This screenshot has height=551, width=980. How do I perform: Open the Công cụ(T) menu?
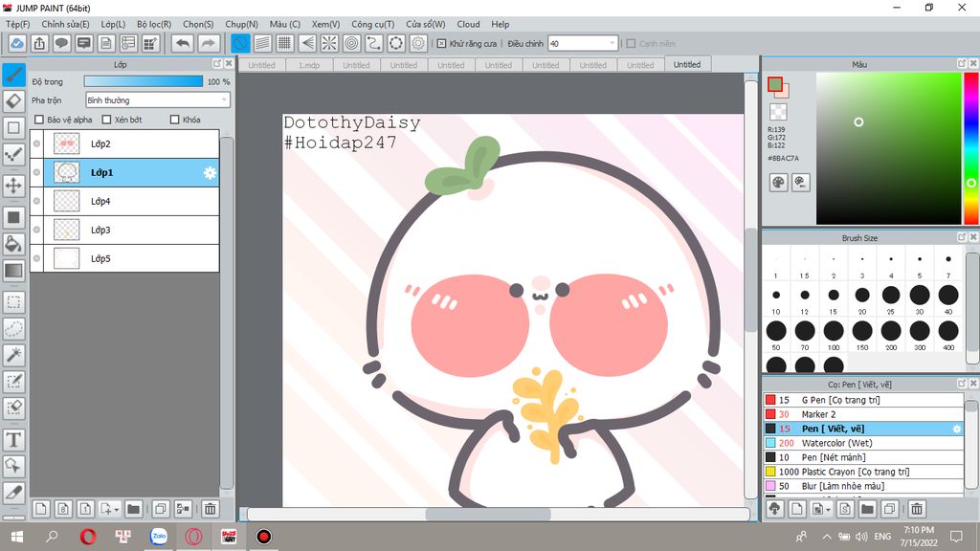click(x=372, y=24)
